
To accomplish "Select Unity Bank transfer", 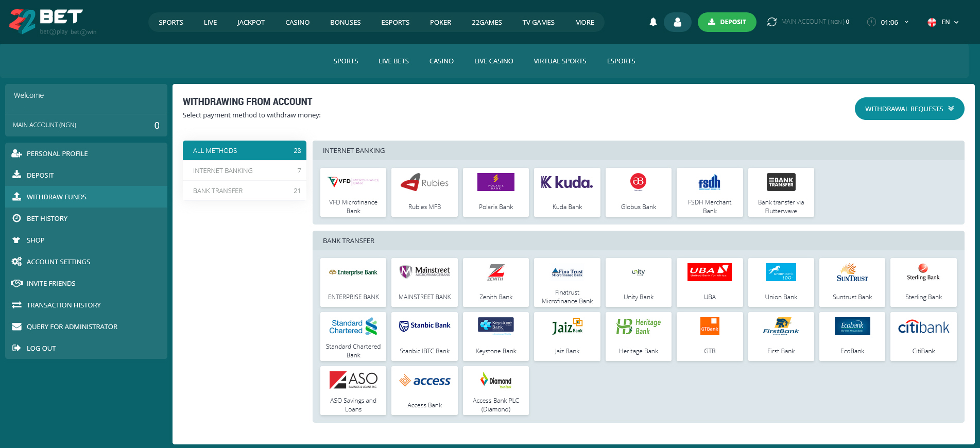I will (639, 282).
